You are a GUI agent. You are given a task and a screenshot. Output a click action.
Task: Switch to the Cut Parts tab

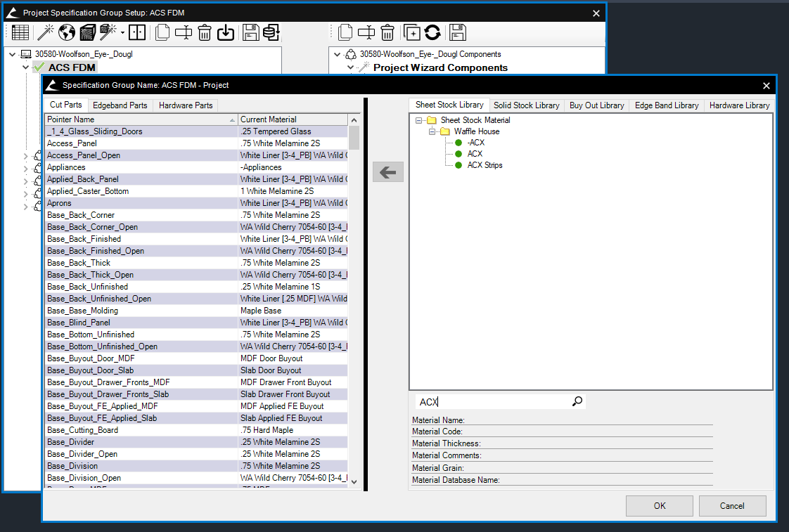point(65,105)
